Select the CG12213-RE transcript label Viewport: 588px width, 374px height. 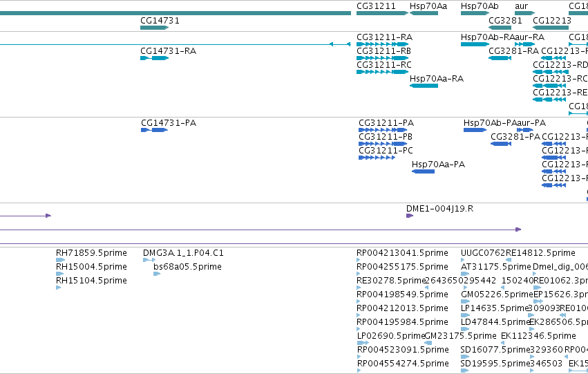point(560,93)
